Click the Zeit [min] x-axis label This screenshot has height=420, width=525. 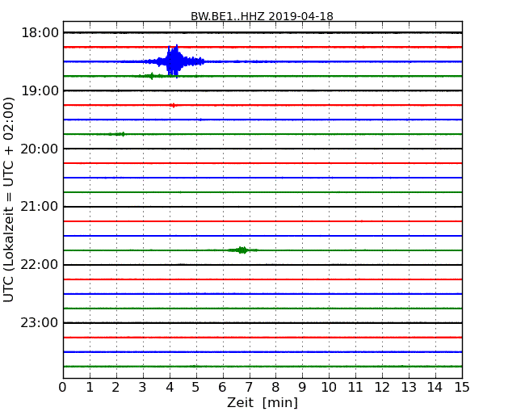262,402
